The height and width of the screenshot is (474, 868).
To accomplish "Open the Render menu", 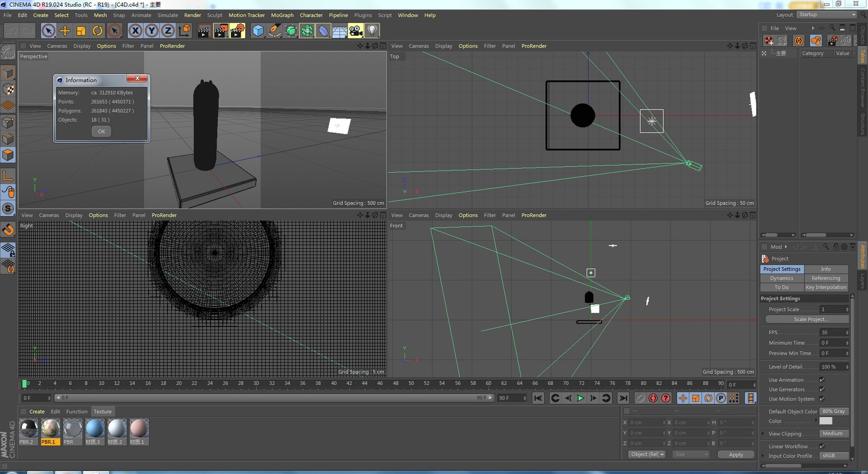I will point(193,15).
